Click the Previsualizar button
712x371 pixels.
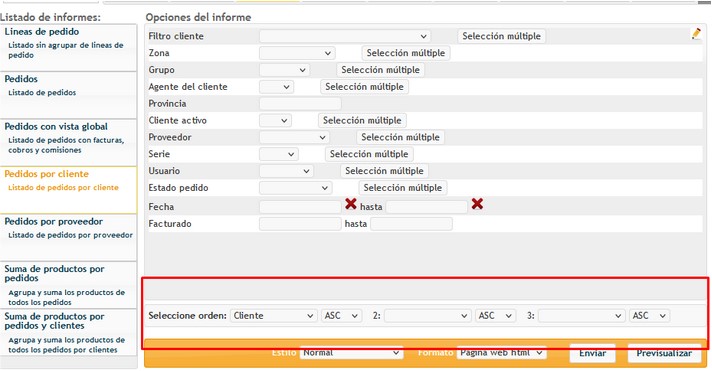pyautogui.click(x=664, y=353)
